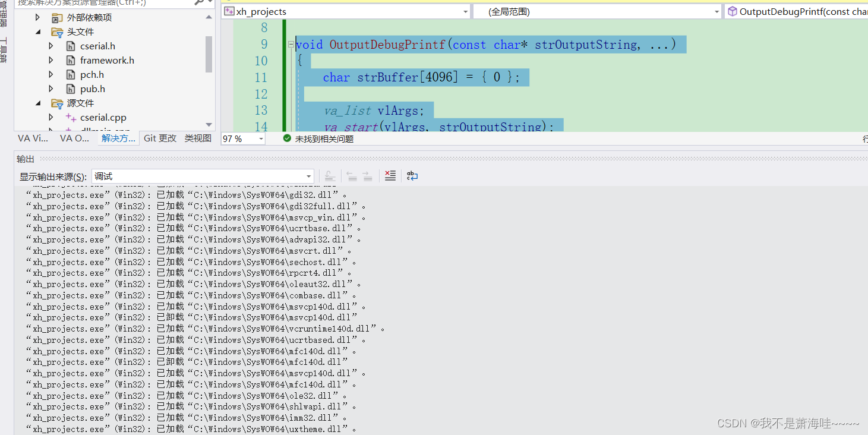
Task: Select the 解决方案 explorer tab
Action: 117,138
